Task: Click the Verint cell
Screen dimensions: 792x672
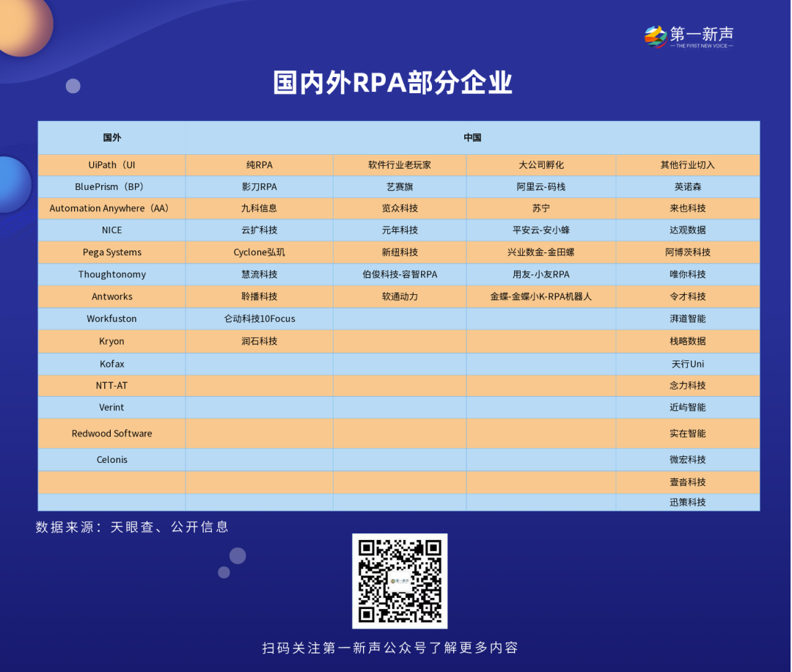Action: coord(111,407)
